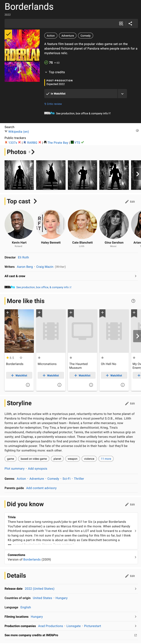The image size is (141, 644).
Task: Add Micronations to Watchlist
Action: (51, 375)
